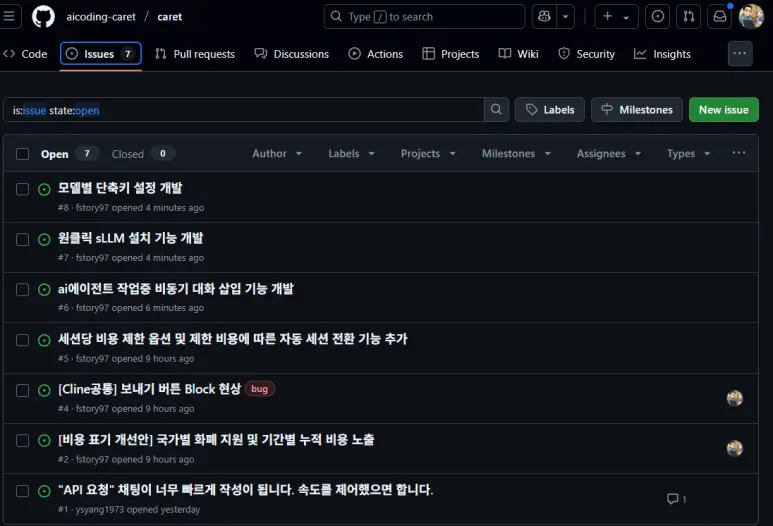Expand the Author filter dropdown
Image resolution: width=773 pixels, height=526 pixels.
click(x=277, y=154)
